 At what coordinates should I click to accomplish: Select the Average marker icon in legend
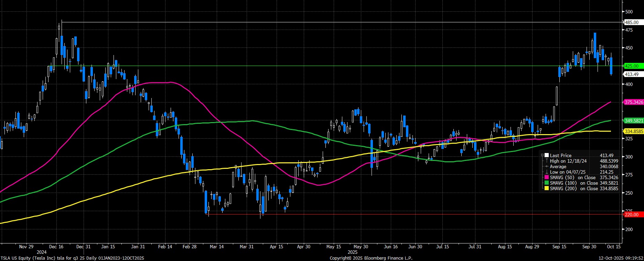pos(547,166)
